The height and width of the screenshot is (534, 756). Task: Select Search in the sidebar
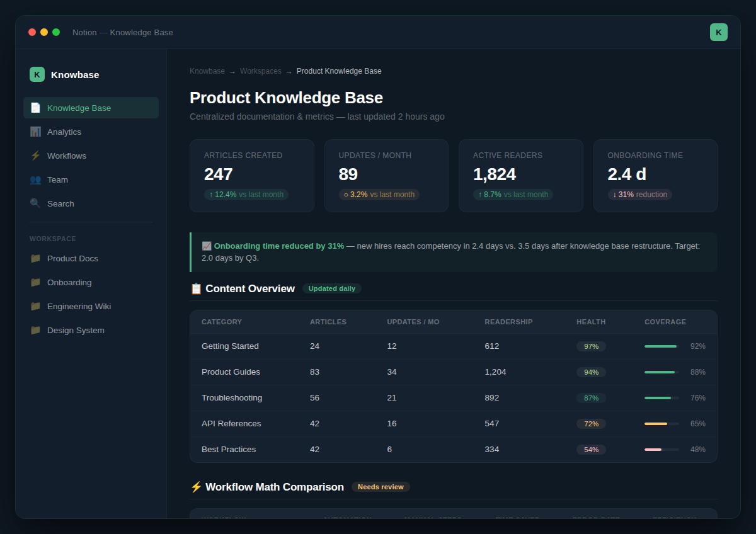coord(91,203)
